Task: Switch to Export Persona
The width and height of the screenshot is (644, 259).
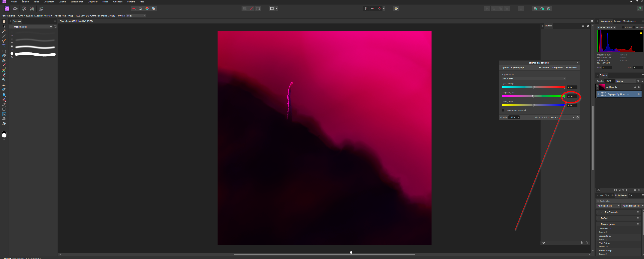Action: (41, 8)
